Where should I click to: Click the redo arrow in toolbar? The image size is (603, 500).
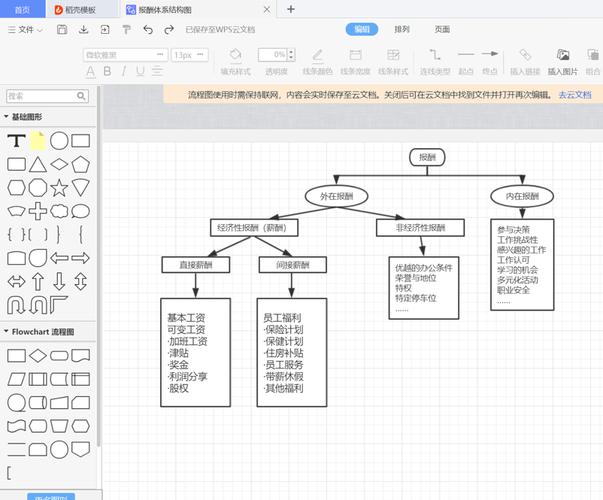168,30
